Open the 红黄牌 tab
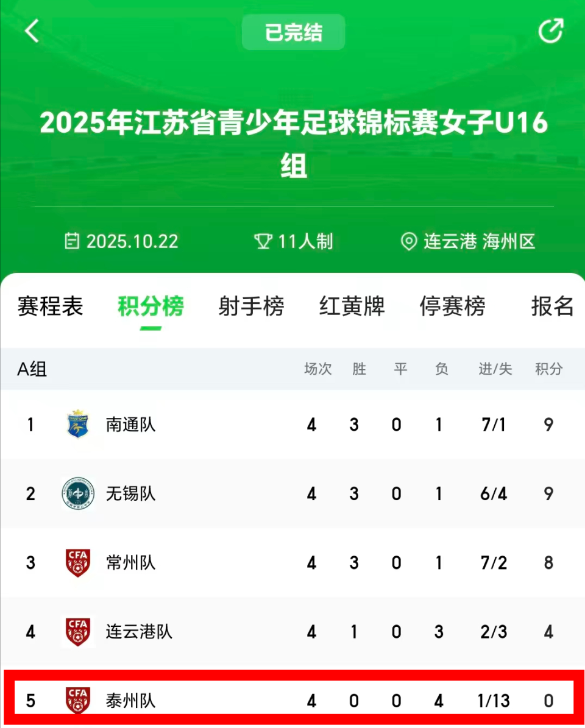 click(x=352, y=306)
